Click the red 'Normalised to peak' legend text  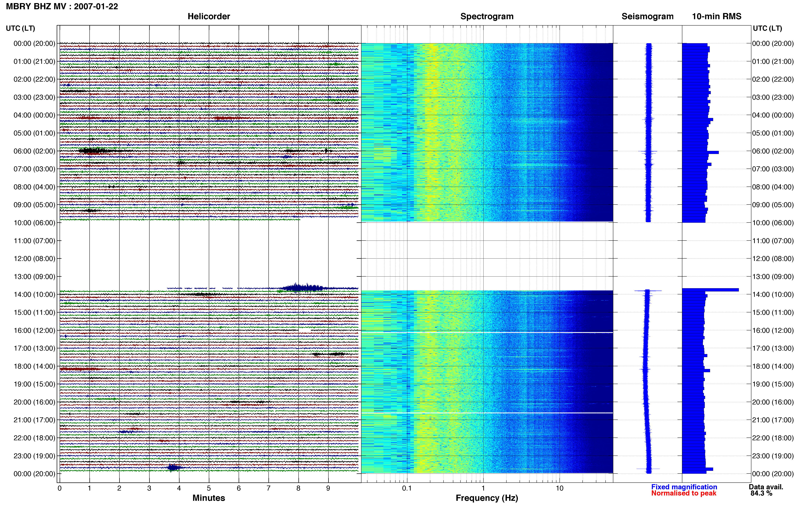point(684,493)
